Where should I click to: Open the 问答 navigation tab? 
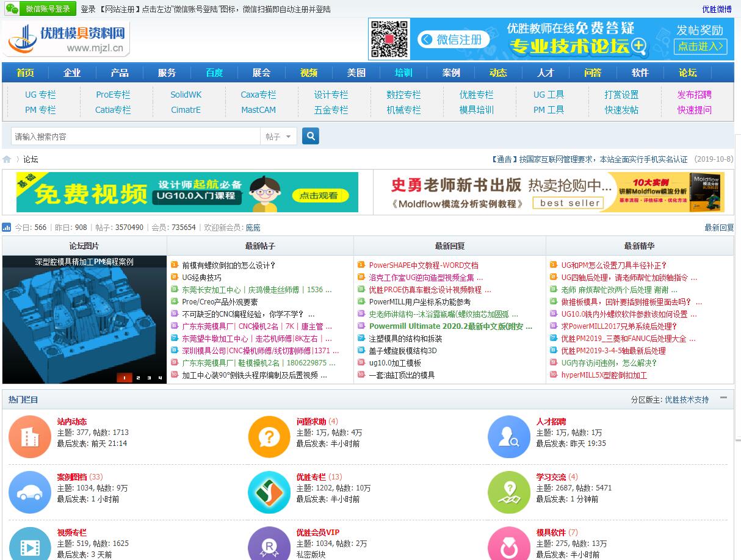(593, 73)
